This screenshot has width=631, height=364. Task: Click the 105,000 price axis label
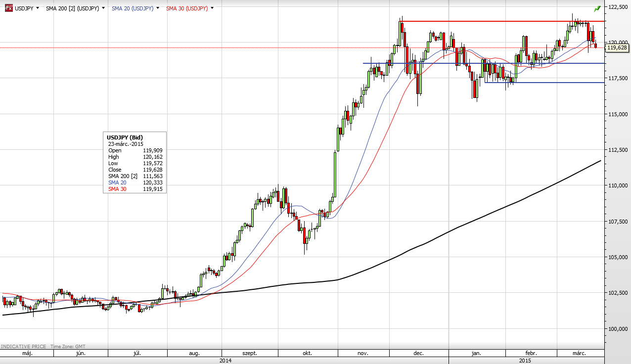(x=618, y=257)
